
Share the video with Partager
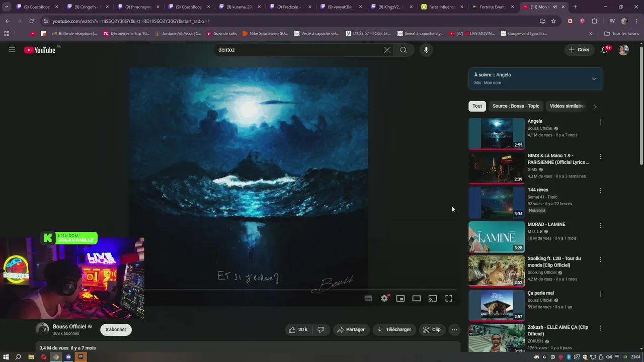coord(351,330)
